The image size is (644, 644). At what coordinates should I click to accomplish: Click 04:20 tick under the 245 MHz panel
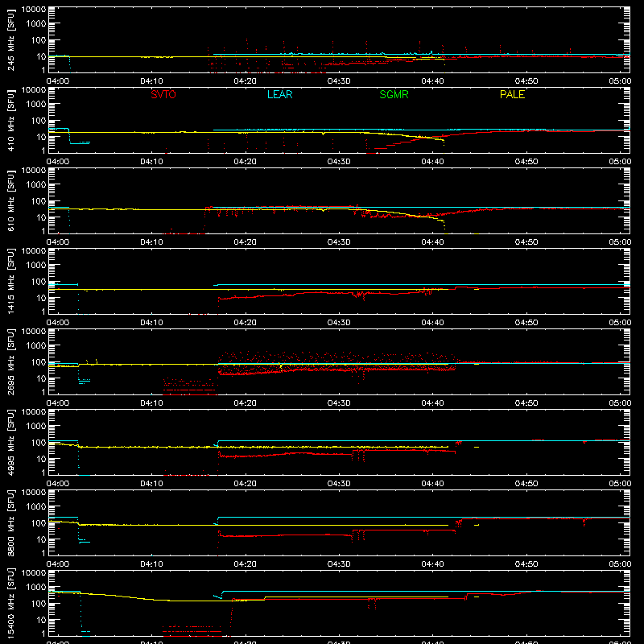(x=246, y=81)
